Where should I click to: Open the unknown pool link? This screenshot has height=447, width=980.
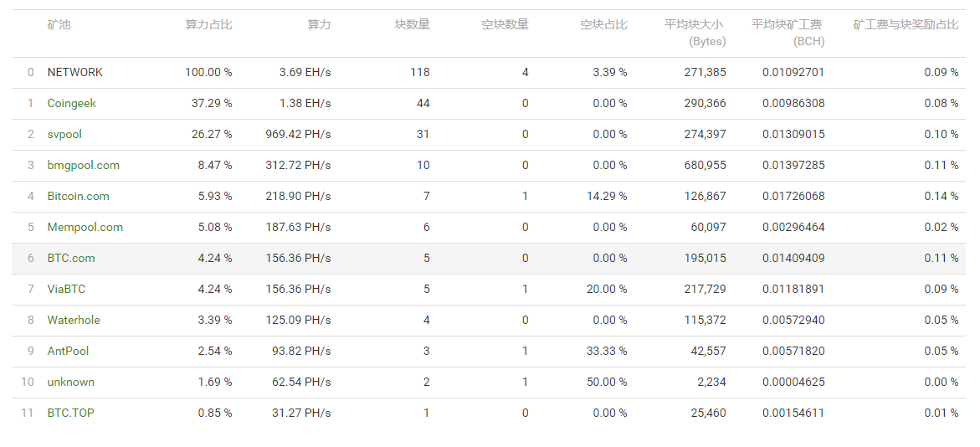70,382
